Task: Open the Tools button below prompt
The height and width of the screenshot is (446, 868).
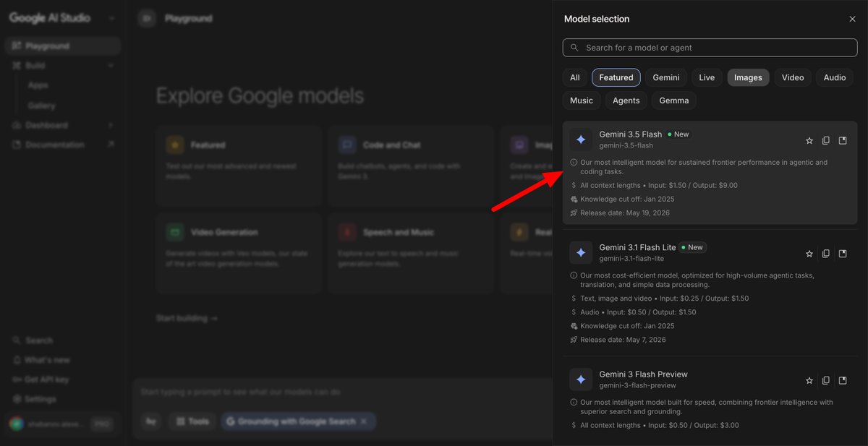Action: (x=191, y=421)
